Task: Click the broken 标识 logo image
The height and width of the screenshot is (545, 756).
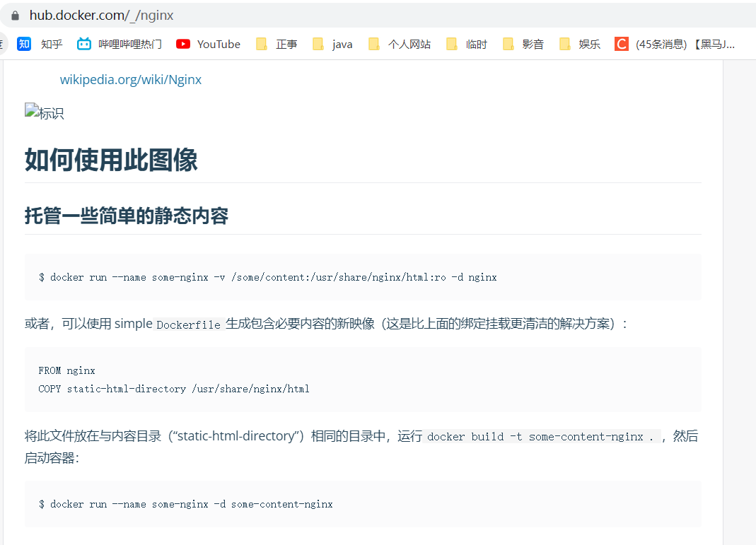Action: (45, 111)
